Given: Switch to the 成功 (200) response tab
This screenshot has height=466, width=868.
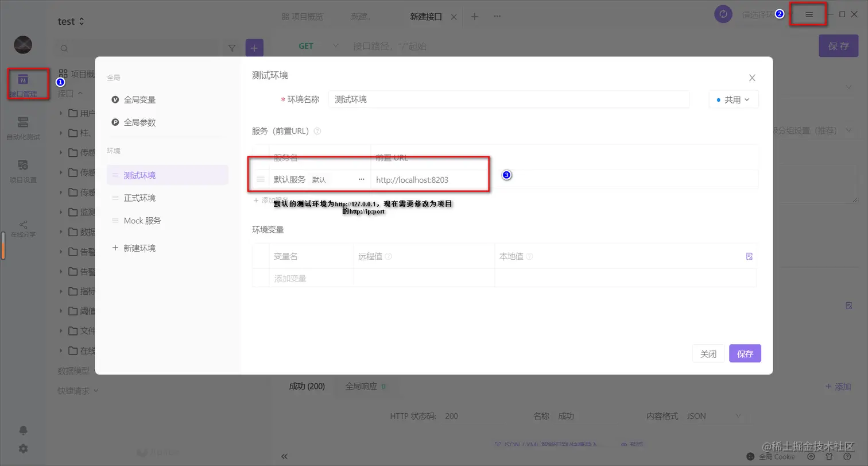Looking at the screenshot, I should 307,386.
